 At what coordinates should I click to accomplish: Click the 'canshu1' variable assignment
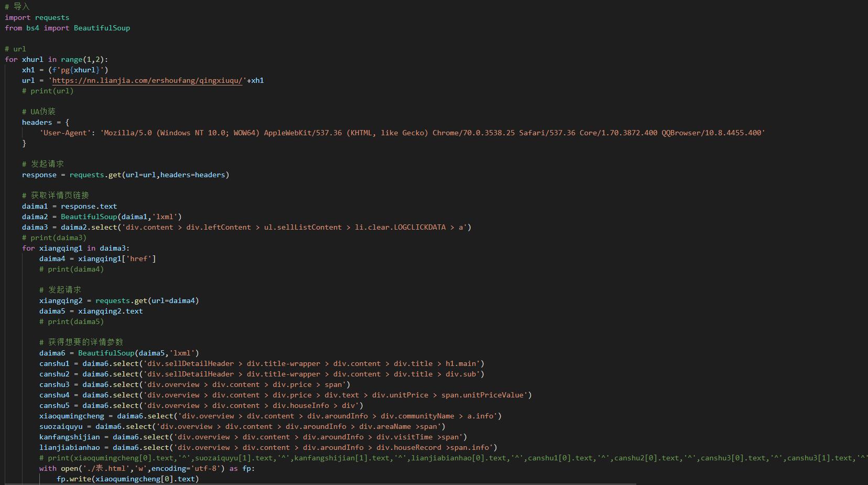(x=54, y=363)
